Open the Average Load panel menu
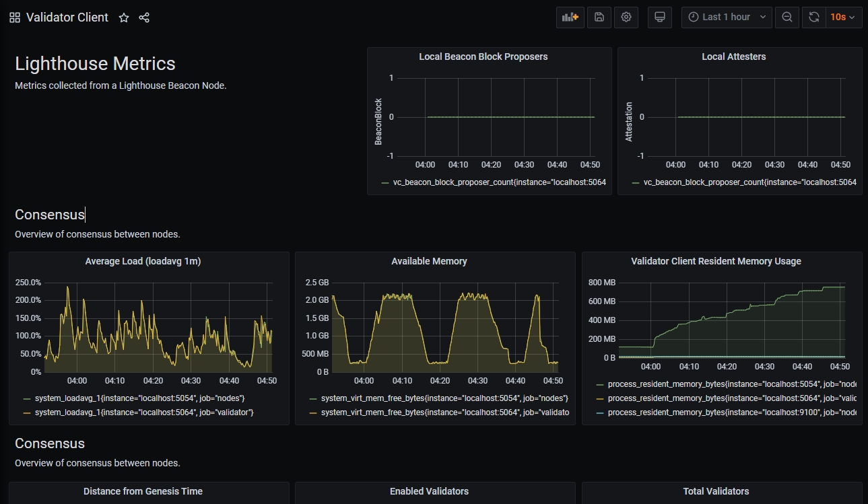 143,261
